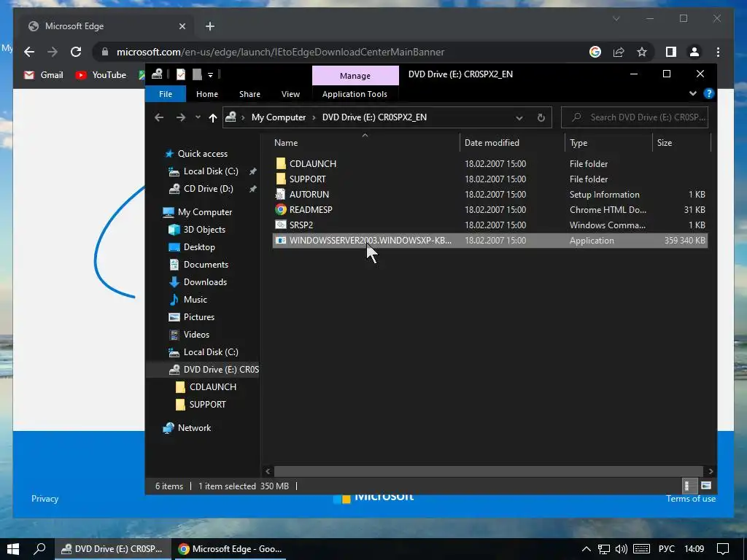Open a new tab in the browser
Screen dimensions: 747x560
point(210,26)
